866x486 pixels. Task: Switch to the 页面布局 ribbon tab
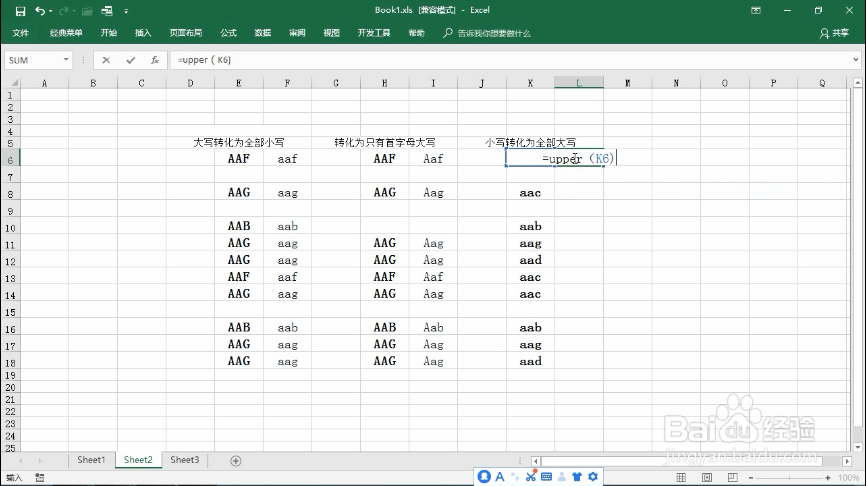pyautogui.click(x=186, y=33)
